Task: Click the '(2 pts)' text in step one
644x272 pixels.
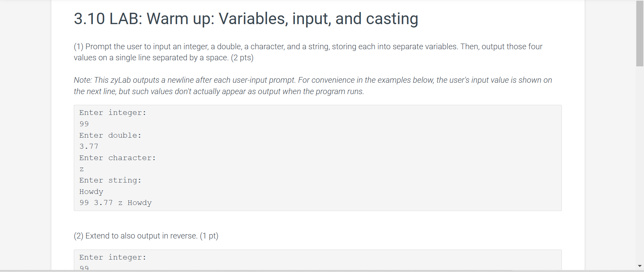Action: pyautogui.click(x=242, y=58)
